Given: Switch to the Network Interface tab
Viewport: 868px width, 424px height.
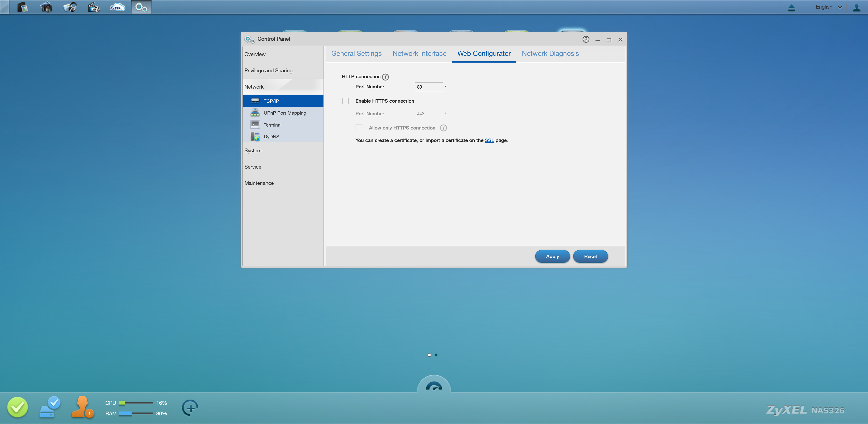Looking at the screenshot, I should point(419,54).
